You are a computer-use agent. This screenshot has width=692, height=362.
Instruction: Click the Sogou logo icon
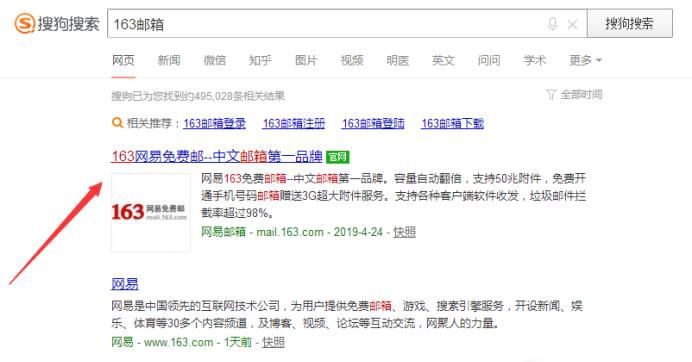click(x=24, y=23)
